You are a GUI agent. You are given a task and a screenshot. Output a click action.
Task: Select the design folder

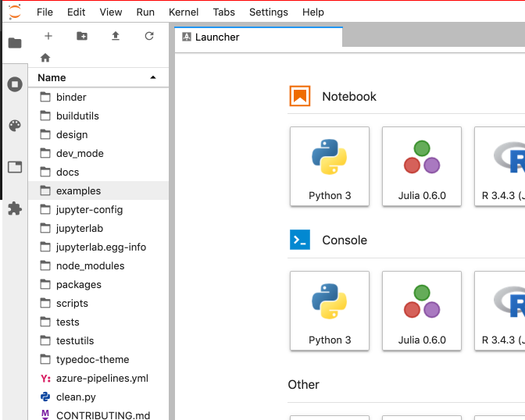click(x=98, y=134)
